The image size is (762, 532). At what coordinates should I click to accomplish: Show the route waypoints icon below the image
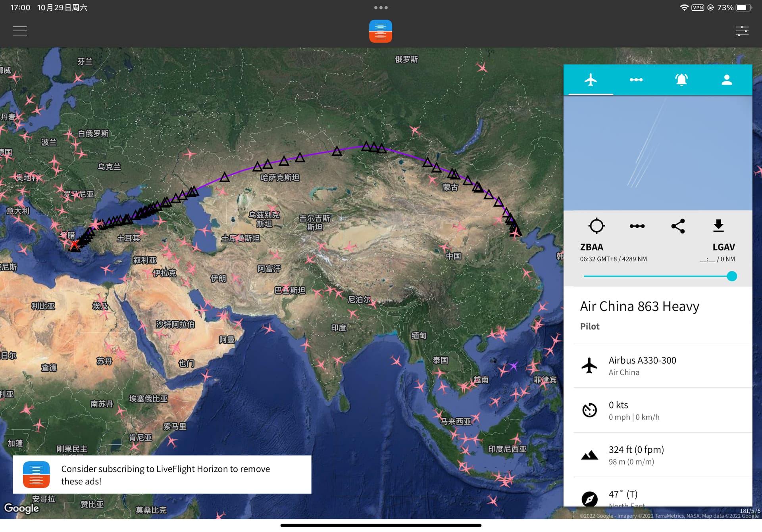point(637,226)
